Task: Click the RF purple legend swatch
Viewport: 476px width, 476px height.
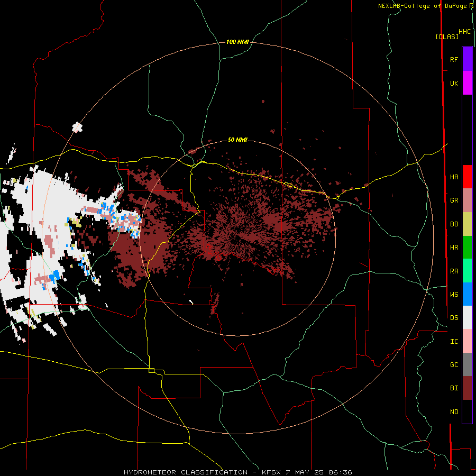Action: click(x=467, y=59)
